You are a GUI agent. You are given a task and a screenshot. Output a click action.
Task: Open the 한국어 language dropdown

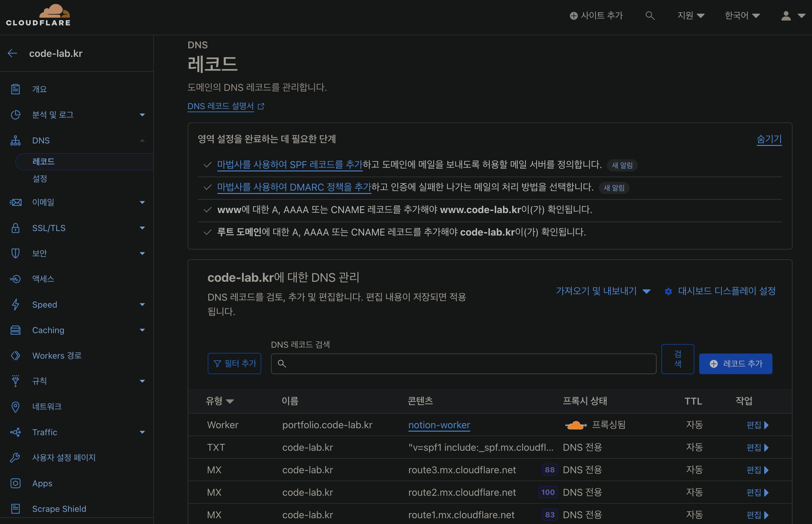tap(742, 15)
